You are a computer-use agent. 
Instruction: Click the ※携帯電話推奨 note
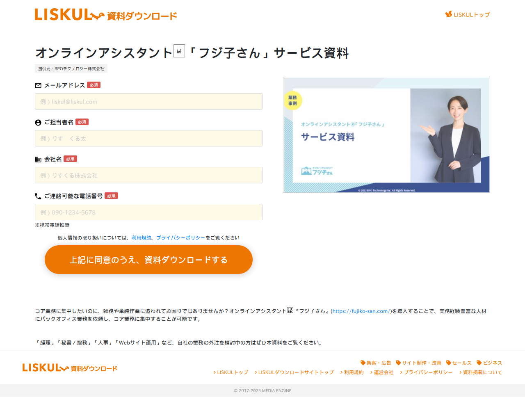[52, 225]
